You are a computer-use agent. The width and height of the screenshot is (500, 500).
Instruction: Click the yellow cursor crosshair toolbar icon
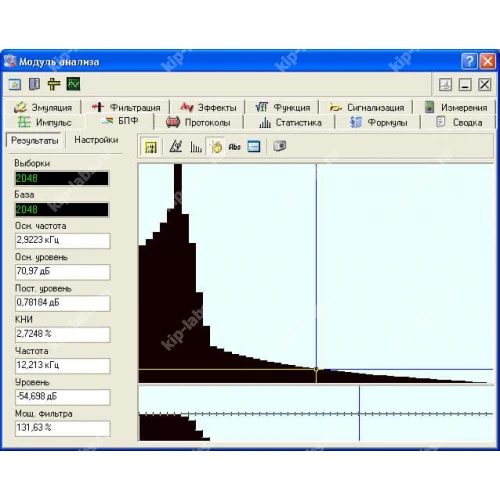coord(54,84)
